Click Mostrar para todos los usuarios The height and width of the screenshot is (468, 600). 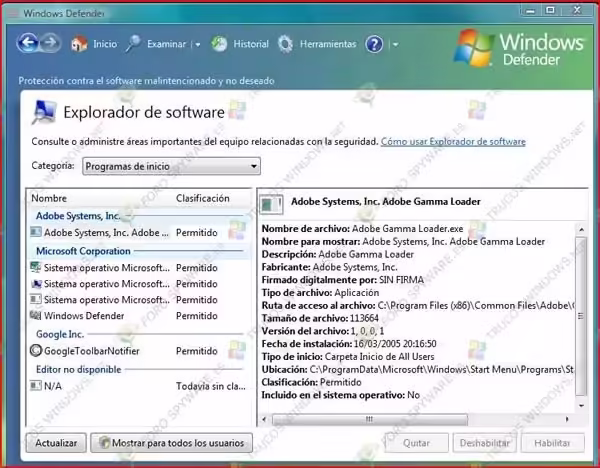point(171,443)
